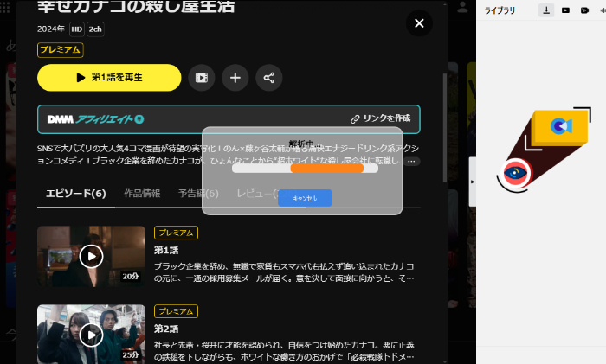606x364 pixels.
Task: Open the video icon in library panel
Action: (x=565, y=10)
